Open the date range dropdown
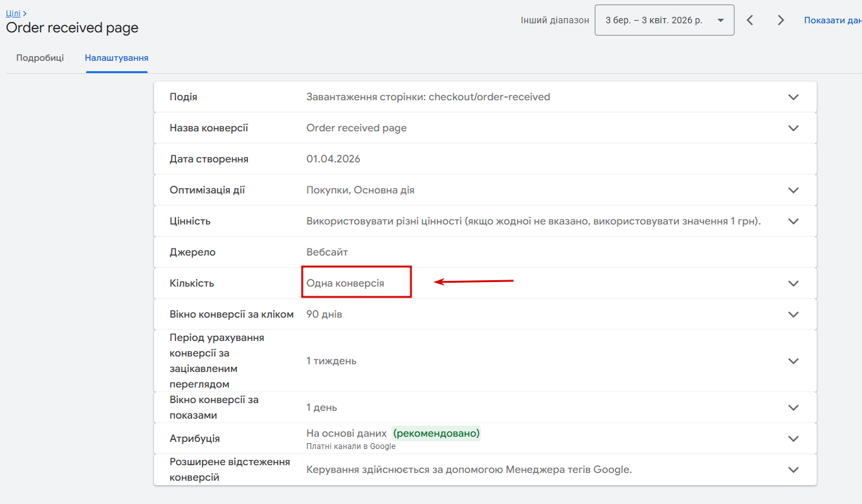 664,20
